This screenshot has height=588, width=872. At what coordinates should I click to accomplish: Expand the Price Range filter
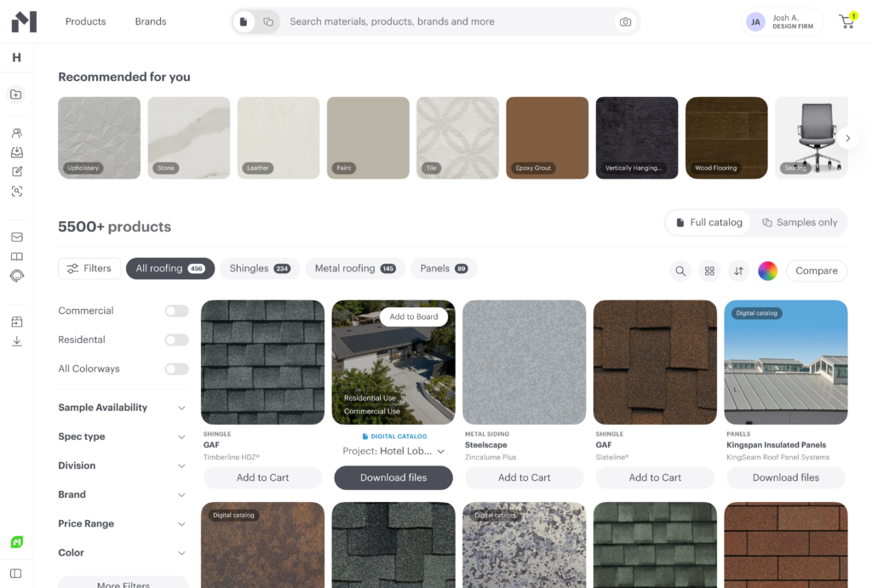123,523
